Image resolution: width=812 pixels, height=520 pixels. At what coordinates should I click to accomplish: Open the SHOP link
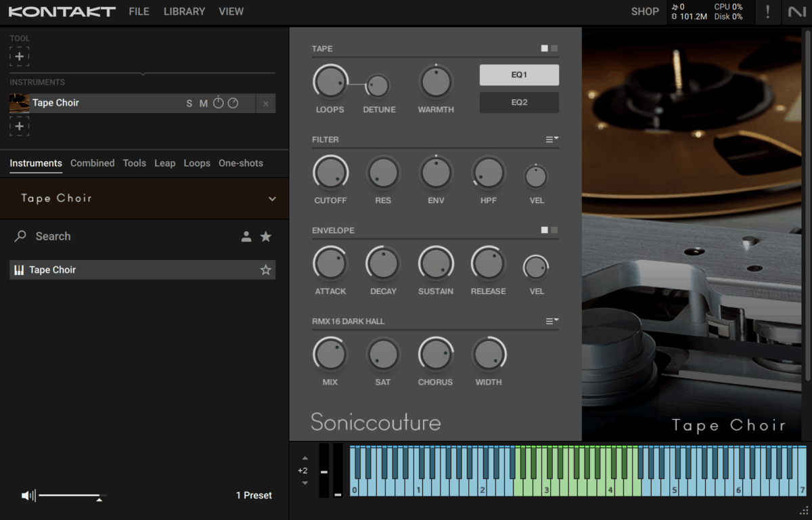pos(645,12)
